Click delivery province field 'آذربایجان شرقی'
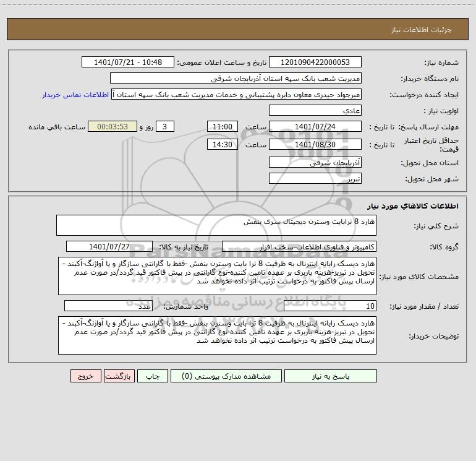 315,162
